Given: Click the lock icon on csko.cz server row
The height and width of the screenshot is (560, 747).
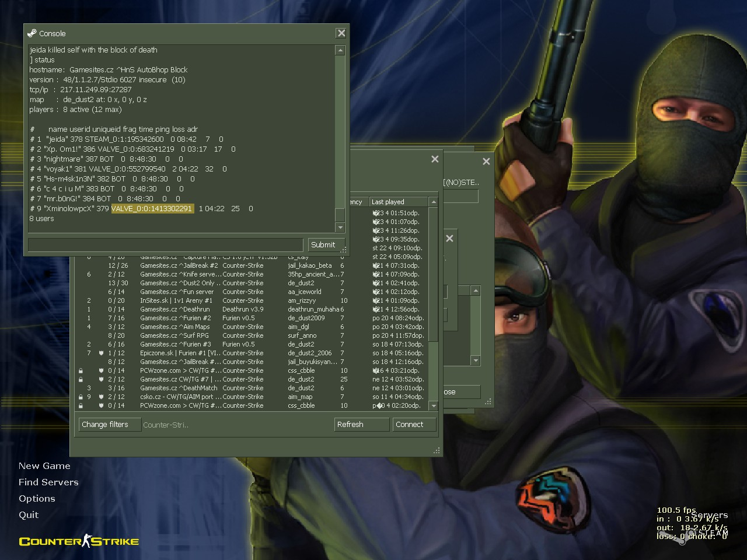Looking at the screenshot, I should [81, 397].
